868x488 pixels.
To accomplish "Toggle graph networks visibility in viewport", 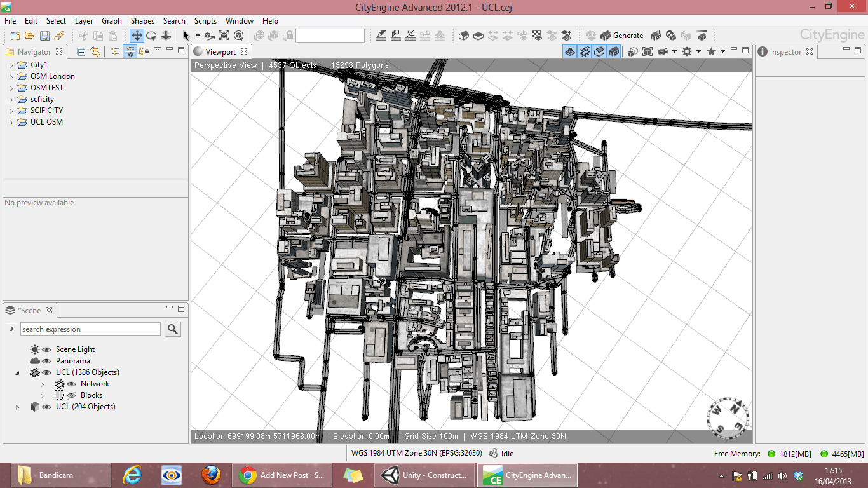I will [x=585, y=51].
